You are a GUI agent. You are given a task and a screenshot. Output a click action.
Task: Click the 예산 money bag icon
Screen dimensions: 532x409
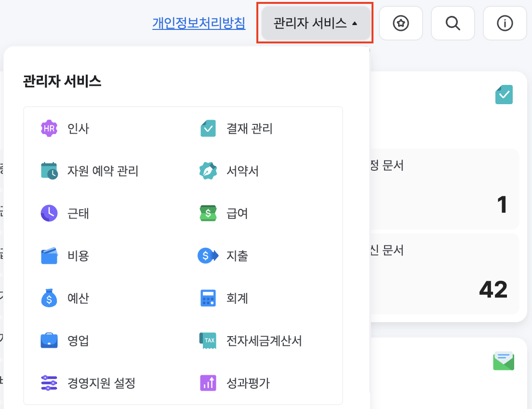point(49,299)
